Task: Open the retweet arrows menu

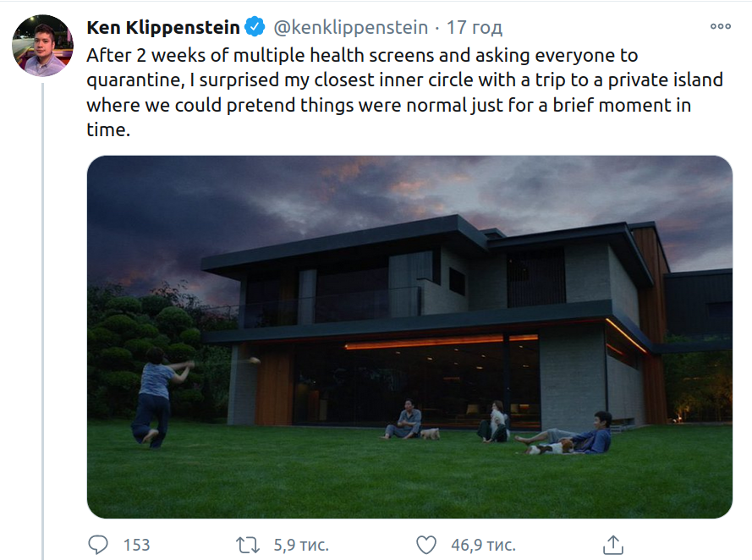Action: 248,544
